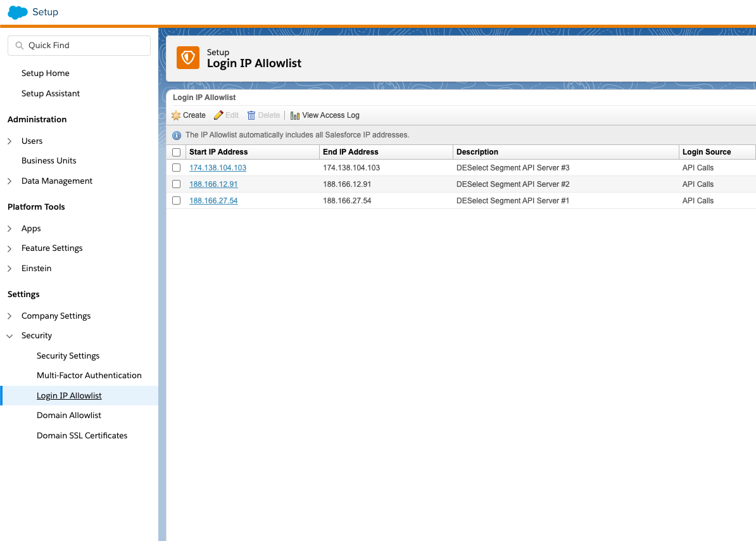This screenshot has width=756, height=541.
Task: Click the Data Management sidebar item
Action: (57, 181)
